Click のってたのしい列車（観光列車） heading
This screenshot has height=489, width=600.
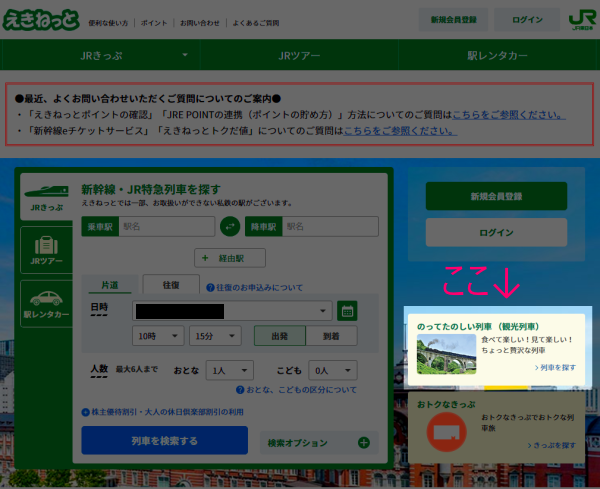click(478, 326)
